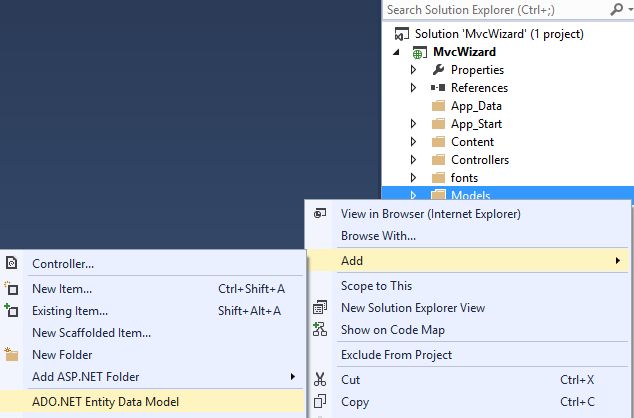Click the fonts folder icon

click(x=438, y=177)
